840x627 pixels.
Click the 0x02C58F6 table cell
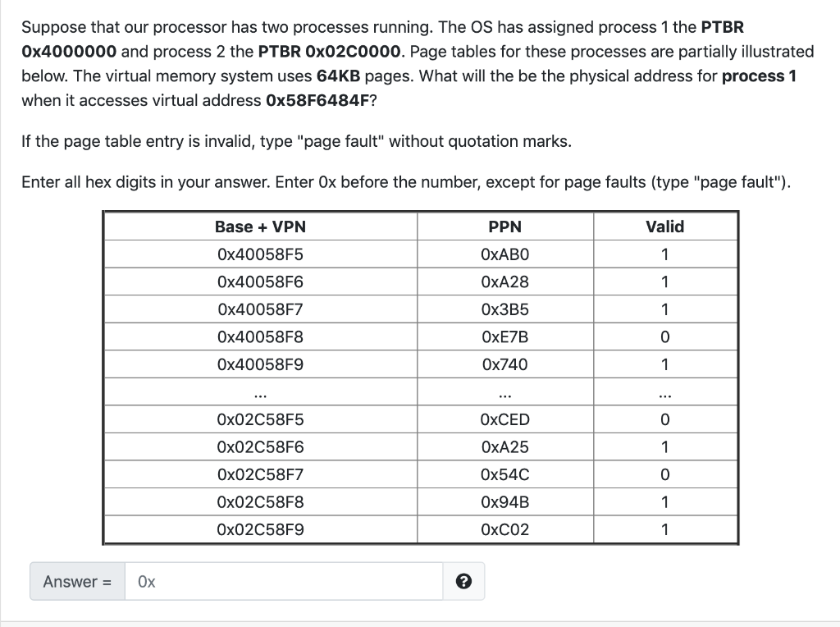click(259, 446)
